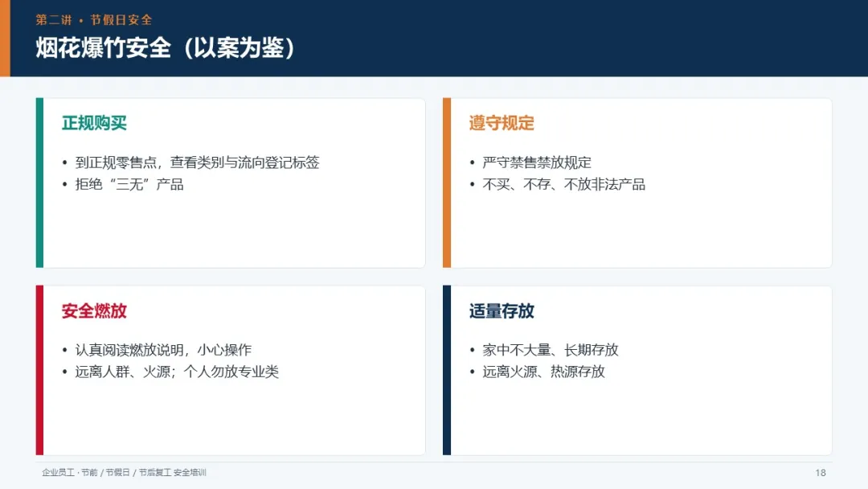This screenshot has height=489, width=868.
Task: Select bullet 认真阅读燃放说明，小心操作
Action: [x=163, y=350]
